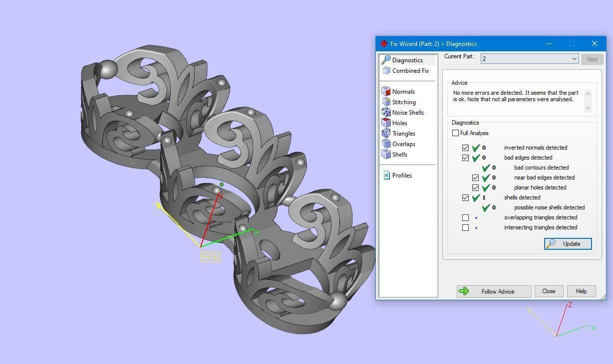Image resolution: width=613 pixels, height=364 pixels.
Task: Click the WCS label in the viewport
Action: click(210, 257)
